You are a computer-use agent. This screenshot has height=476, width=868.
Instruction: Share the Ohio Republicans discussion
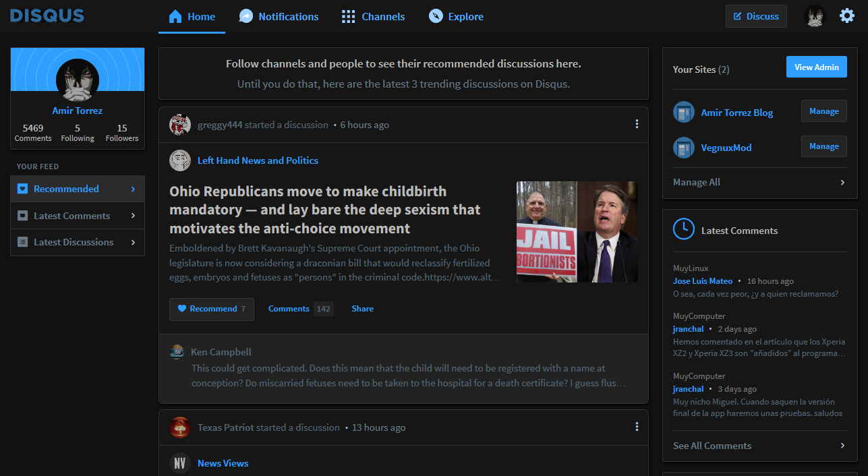[362, 309]
